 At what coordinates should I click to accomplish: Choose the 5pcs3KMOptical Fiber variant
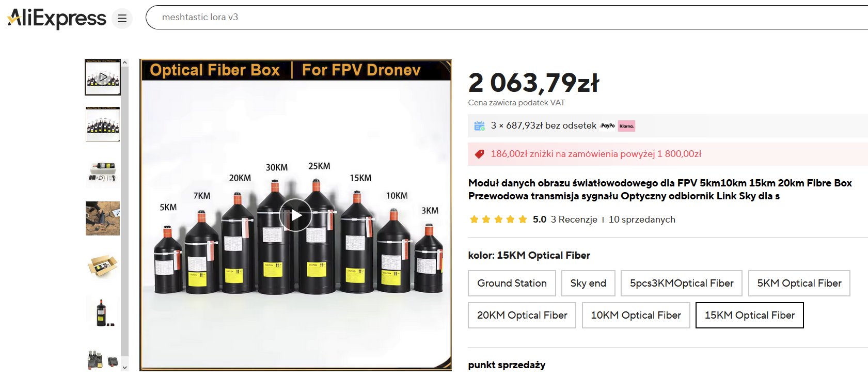[682, 283]
